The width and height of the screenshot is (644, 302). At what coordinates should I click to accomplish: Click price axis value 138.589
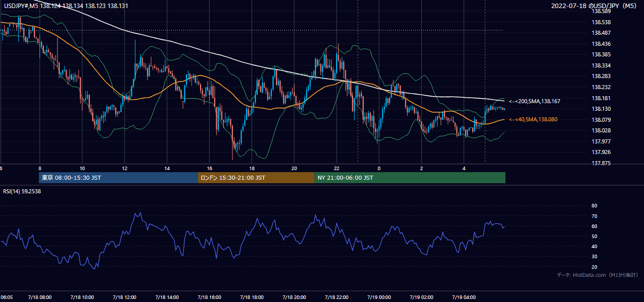coord(602,11)
